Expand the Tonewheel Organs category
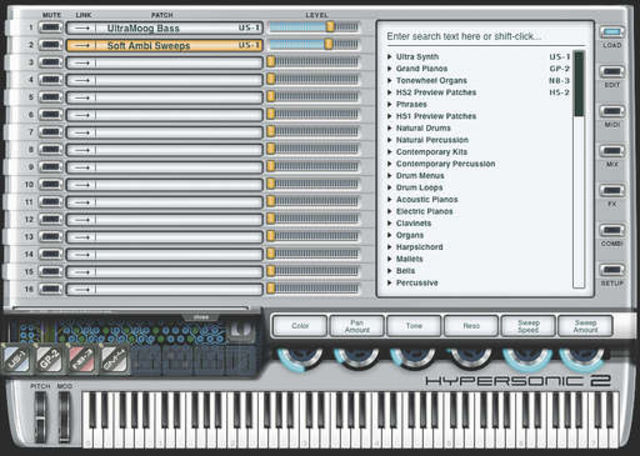The height and width of the screenshot is (456, 640). (x=390, y=80)
